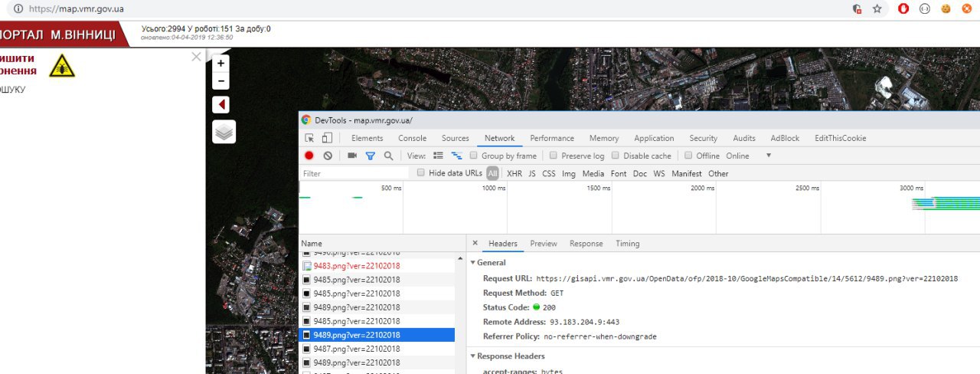
Task: Toggle DevTools device toolbar icon
Action: point(327,138)
